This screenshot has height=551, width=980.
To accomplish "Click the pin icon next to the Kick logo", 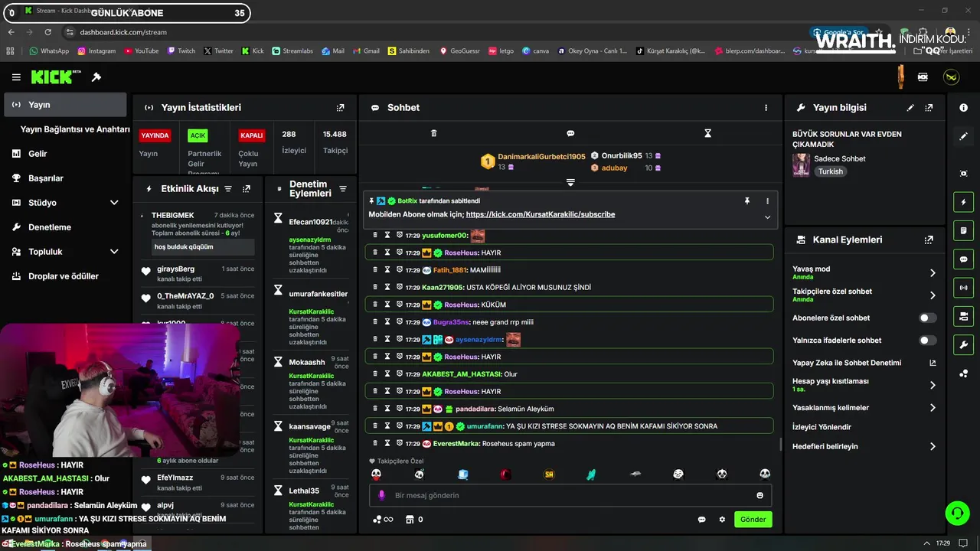I will pyautogui.click(x=96, y=77).
